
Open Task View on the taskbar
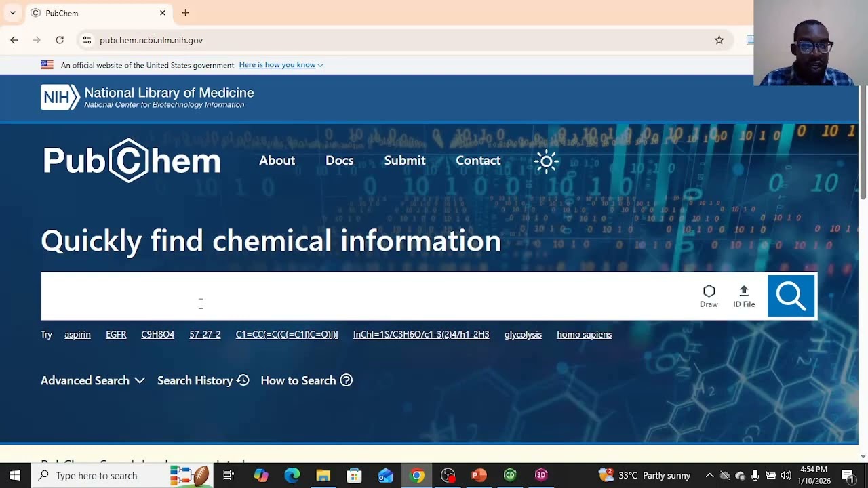pyautogui.click(x=229, y=476)
